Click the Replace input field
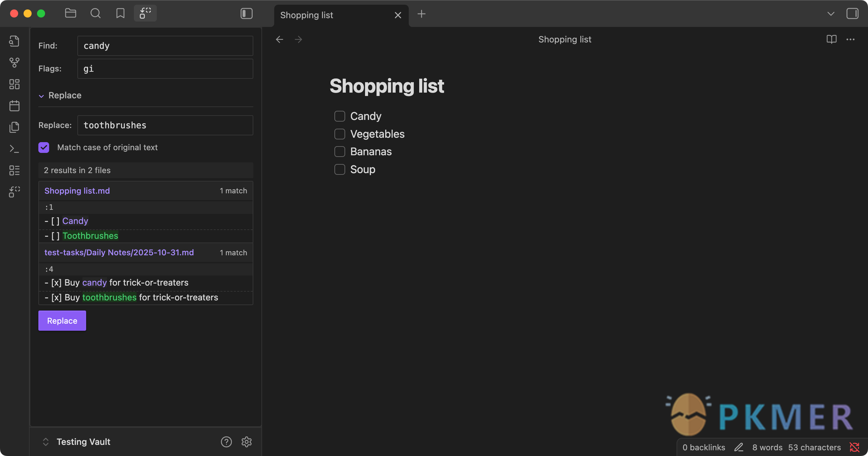Screen dimensions: 868x456 pyautogui.click(x=165, y=125)
